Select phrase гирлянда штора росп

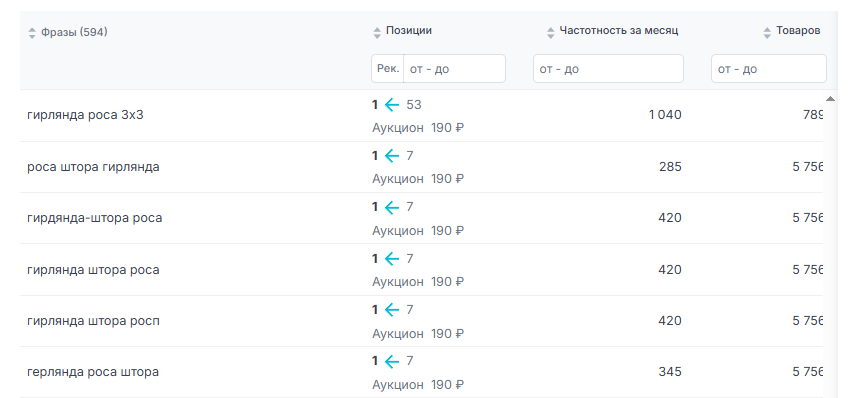(93, 320)
